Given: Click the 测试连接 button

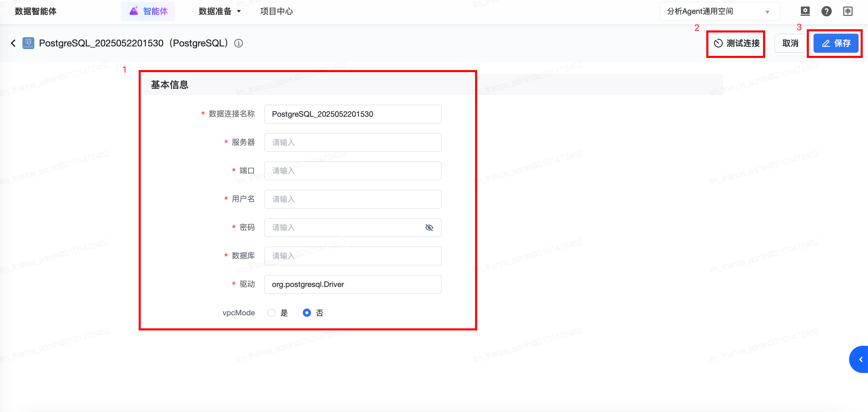Looking at the screenshot, I should pyautogui.click(x=736, y=43).
